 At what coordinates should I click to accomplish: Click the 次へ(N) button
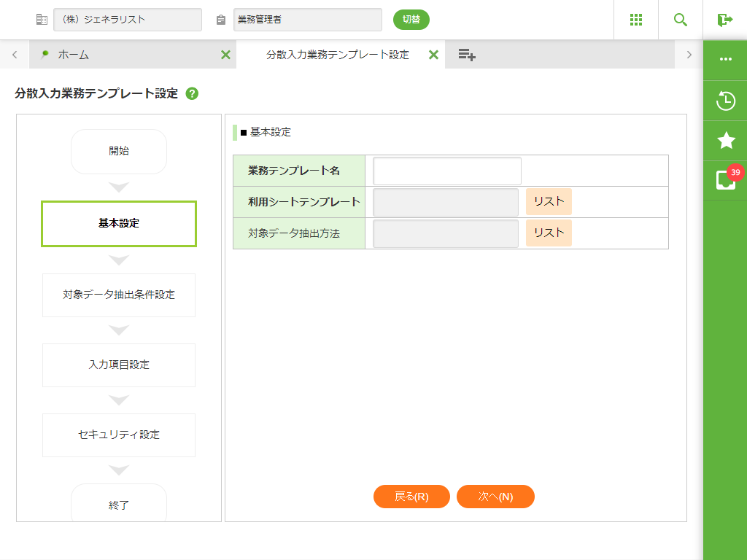click(495, 497)
